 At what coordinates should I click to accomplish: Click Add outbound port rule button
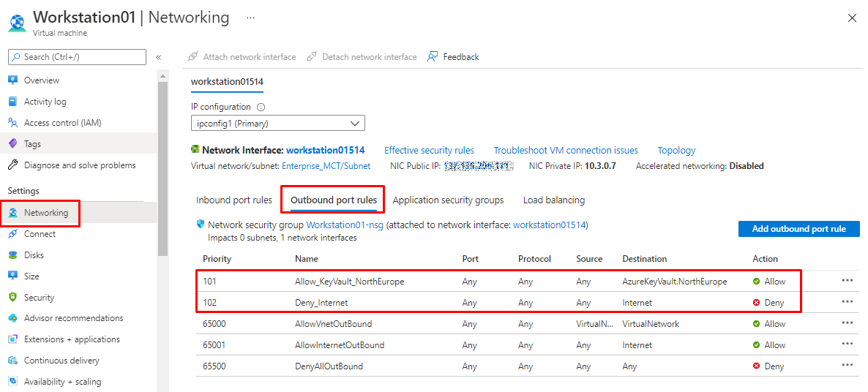(x=798, y=229)
